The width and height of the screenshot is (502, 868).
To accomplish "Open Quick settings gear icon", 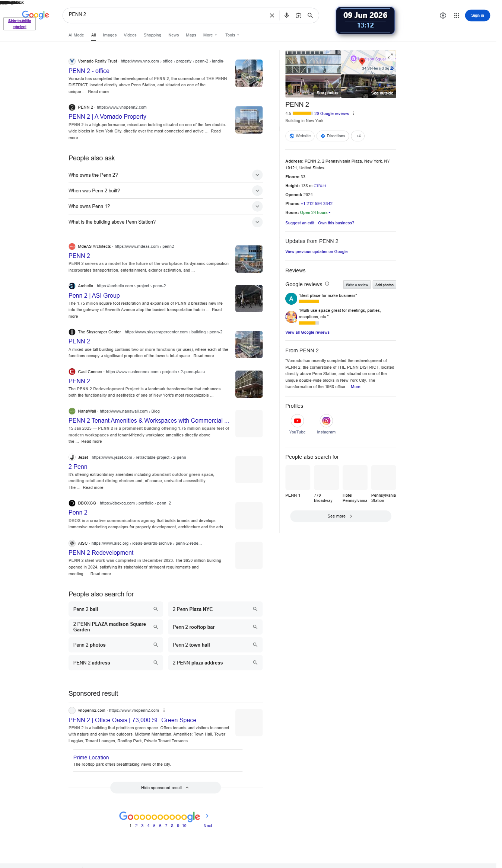I will pos(443,16).
